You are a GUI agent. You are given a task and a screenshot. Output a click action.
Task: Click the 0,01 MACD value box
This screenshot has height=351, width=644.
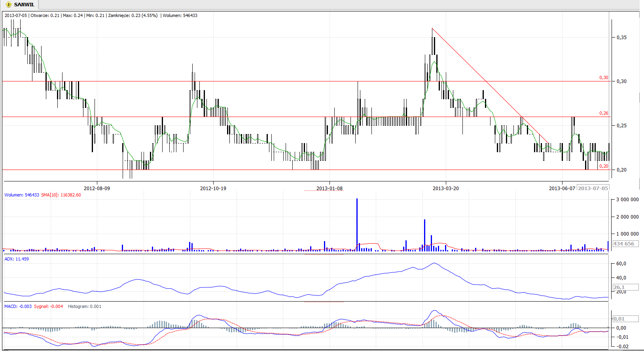click(625, 319)
